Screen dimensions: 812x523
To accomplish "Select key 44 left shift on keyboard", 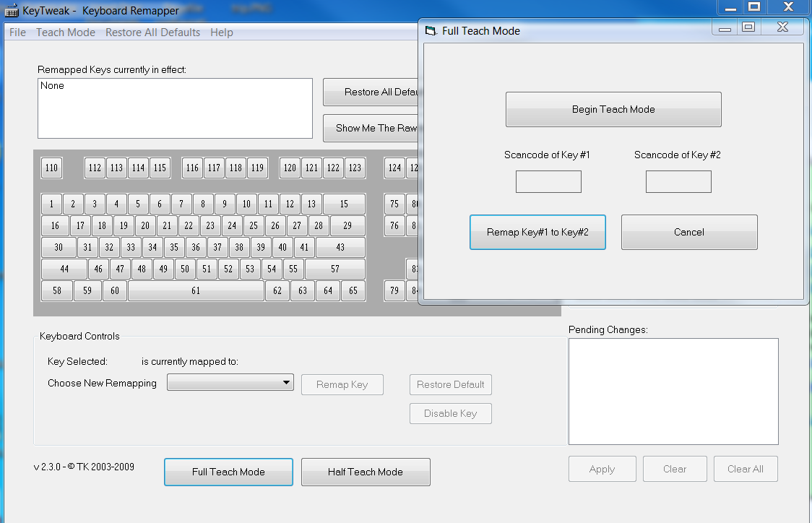I will pos(64,269).
